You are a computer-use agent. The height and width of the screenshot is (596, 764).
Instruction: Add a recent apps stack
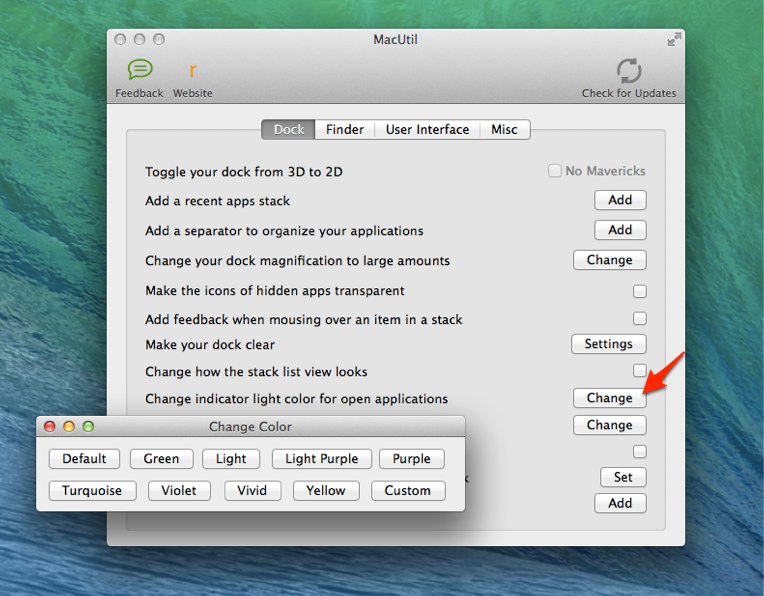pyautogui.click(x=620, y=200)
